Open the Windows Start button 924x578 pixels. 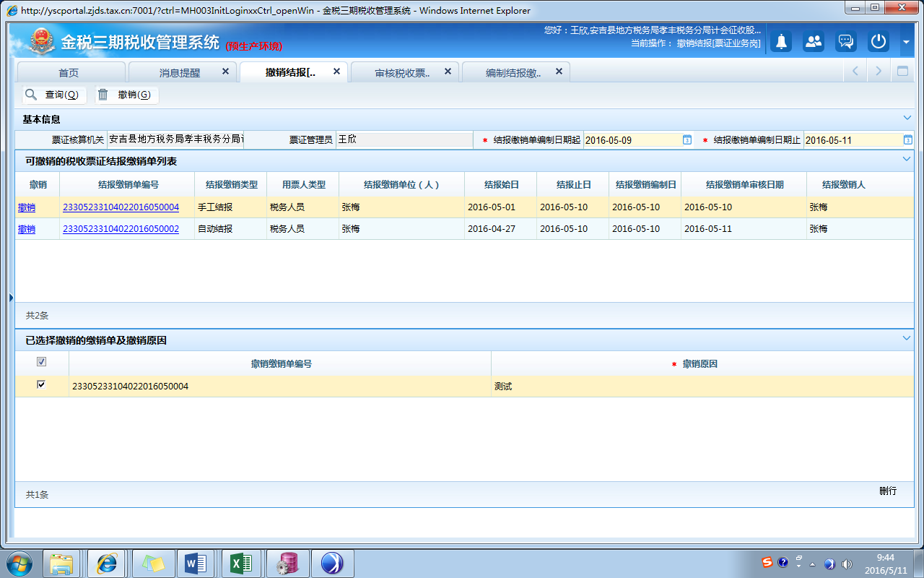[x=19, y=563]
